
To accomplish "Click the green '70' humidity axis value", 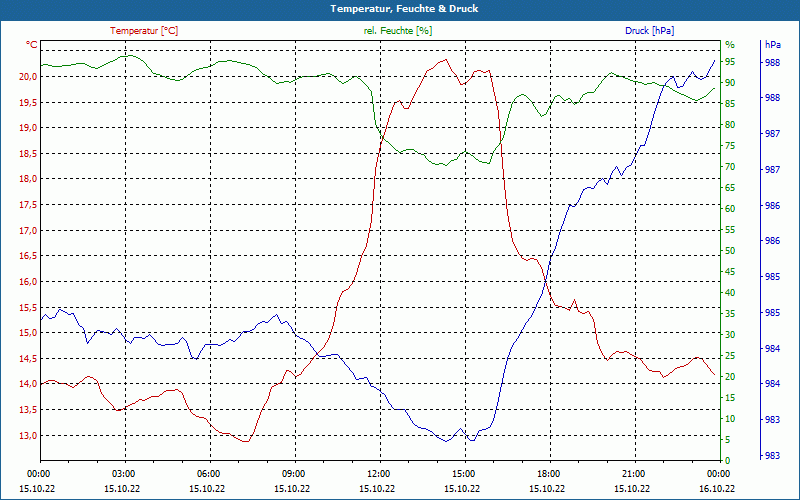I will 730,167.
